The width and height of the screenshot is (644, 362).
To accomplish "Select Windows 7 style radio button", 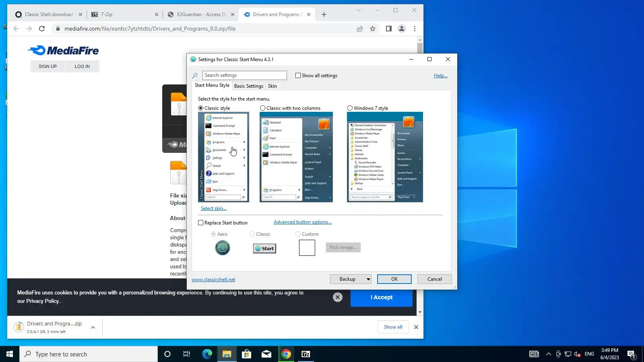I will coord(350,108).
